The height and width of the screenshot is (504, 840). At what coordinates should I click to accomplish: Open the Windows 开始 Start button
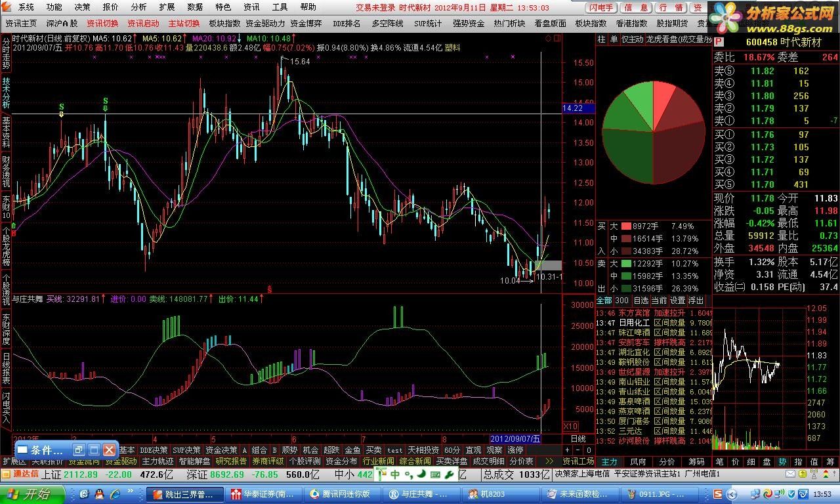pyautogui.click(x=31, y=493)
